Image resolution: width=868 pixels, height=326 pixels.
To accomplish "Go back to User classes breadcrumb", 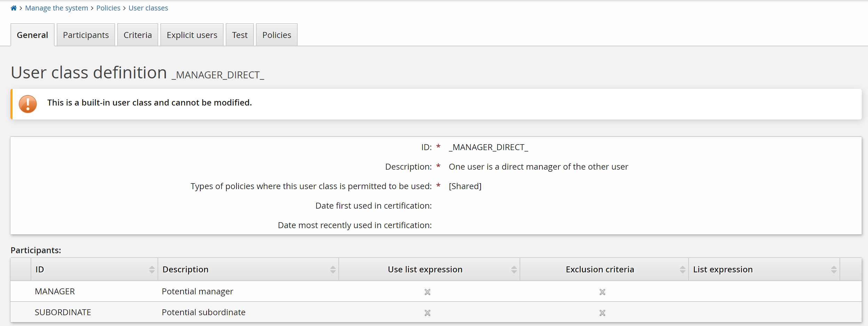I will coord(148,8).
